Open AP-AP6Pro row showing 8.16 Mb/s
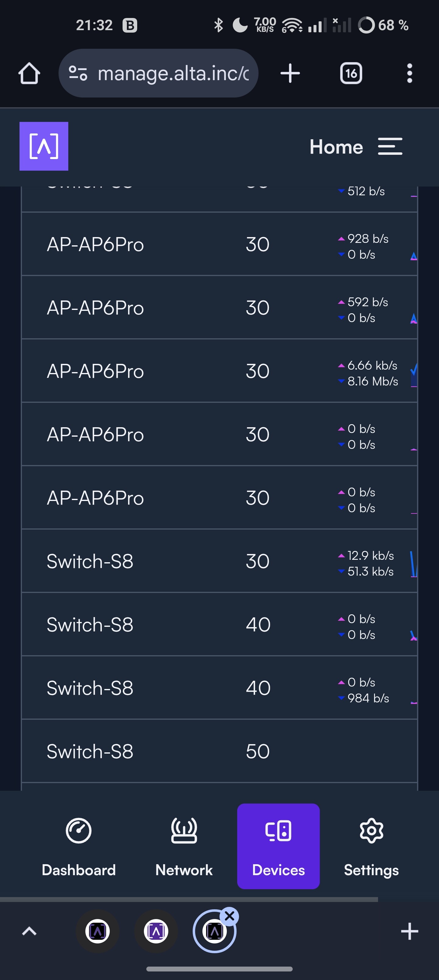Viewport: 439px width, 980px height. tap(220, 371)
